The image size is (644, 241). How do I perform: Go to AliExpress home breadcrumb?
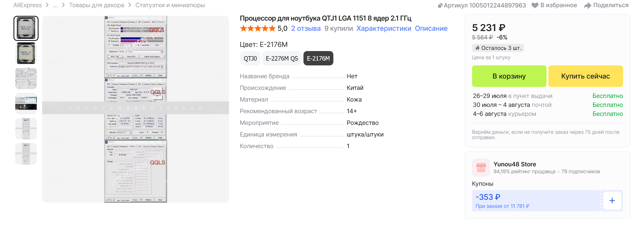click(28, 5)
